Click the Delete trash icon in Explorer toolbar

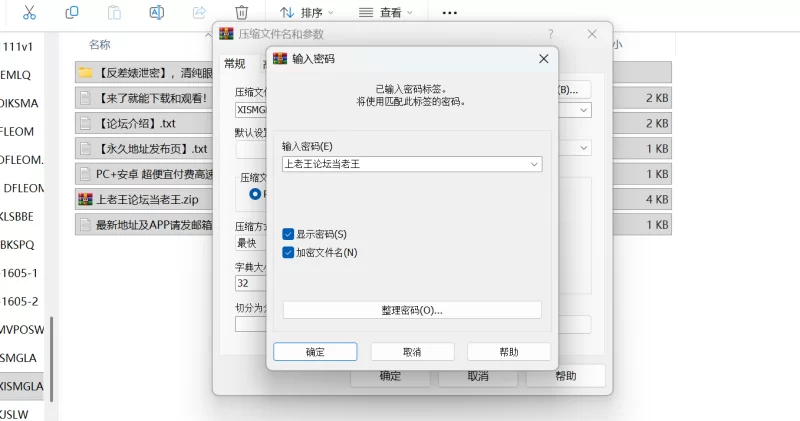pos(241,12)
